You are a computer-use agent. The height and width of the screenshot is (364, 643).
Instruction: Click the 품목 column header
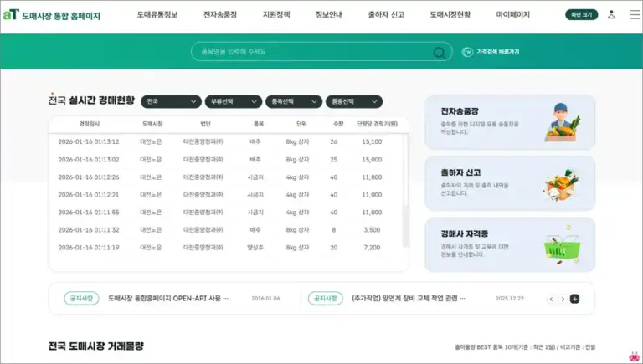point(259,124)
